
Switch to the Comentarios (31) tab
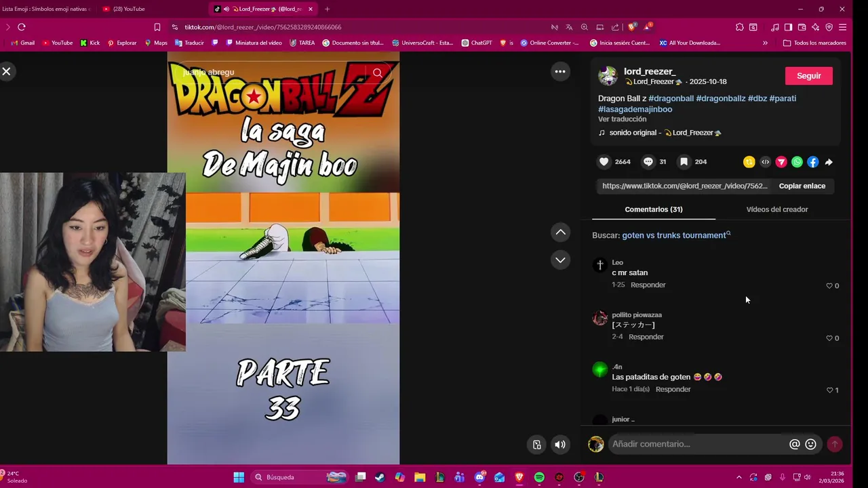(653, 209)
